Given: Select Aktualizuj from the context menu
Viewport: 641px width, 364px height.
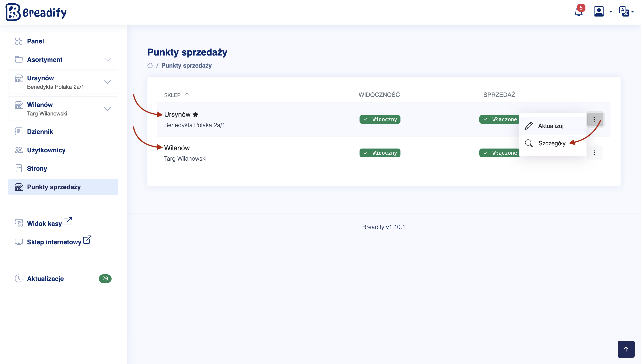Looking at the screenshot, I should point(550,126).
